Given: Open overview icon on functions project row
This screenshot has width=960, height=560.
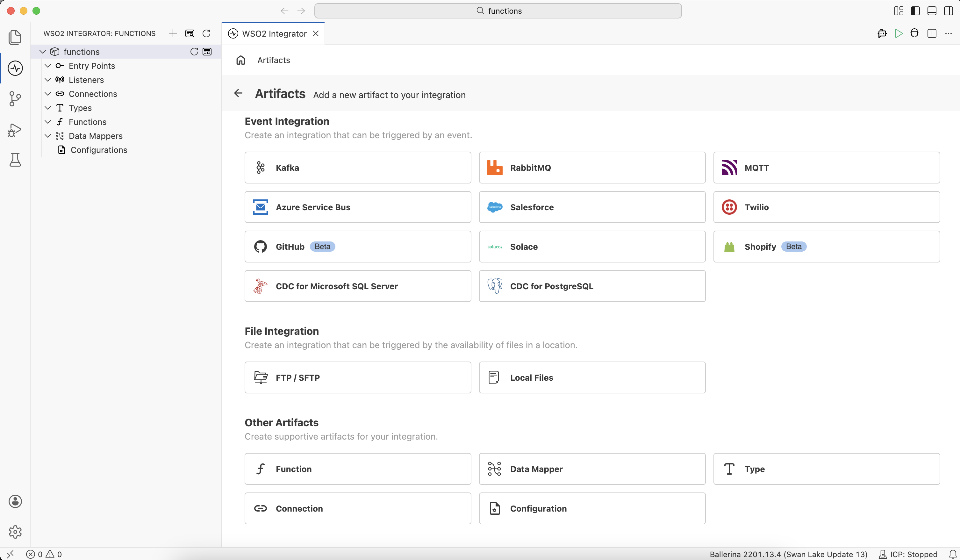Looking at the screenshot, I should (207, 52).
